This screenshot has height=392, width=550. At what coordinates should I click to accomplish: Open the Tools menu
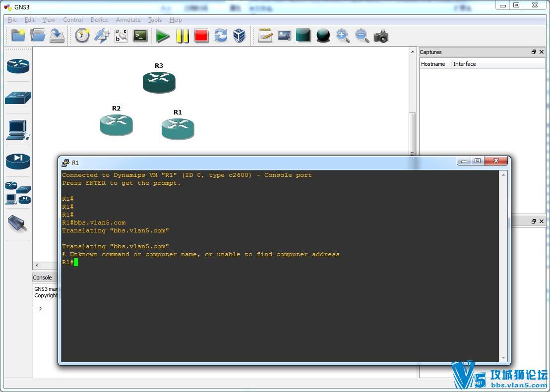click(155, 20)
